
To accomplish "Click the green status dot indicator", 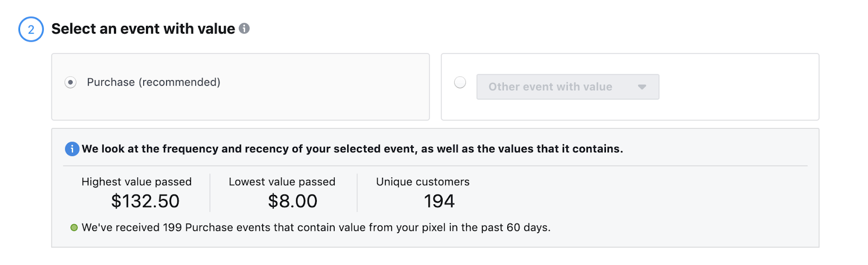I will pyautogui.click(x=74, y=228).
